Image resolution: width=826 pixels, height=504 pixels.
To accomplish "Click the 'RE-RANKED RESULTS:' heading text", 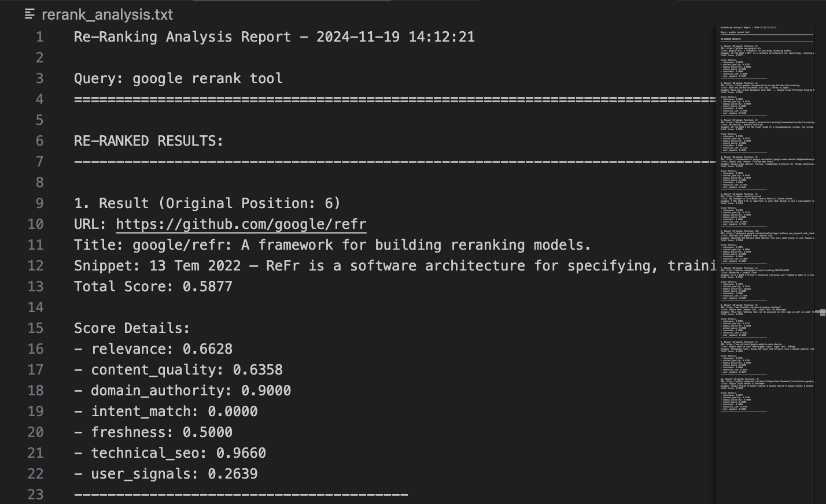I will click(149, 141).
